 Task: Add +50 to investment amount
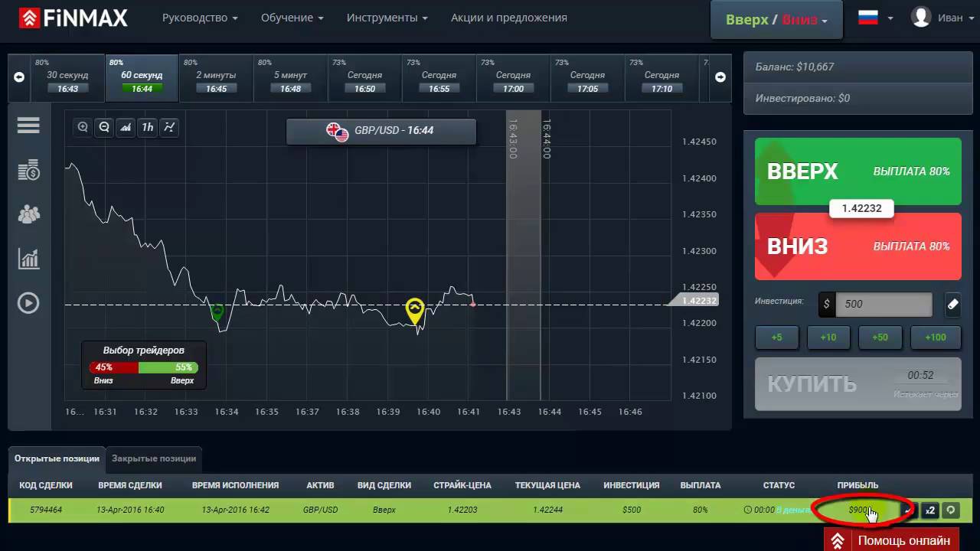click(880, 337)
